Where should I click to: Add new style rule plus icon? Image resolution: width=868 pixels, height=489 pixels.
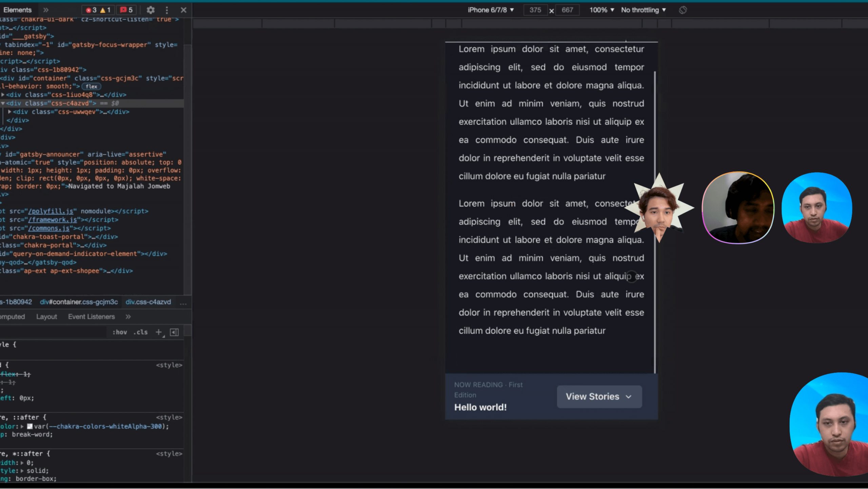click(x=158, y=332)
